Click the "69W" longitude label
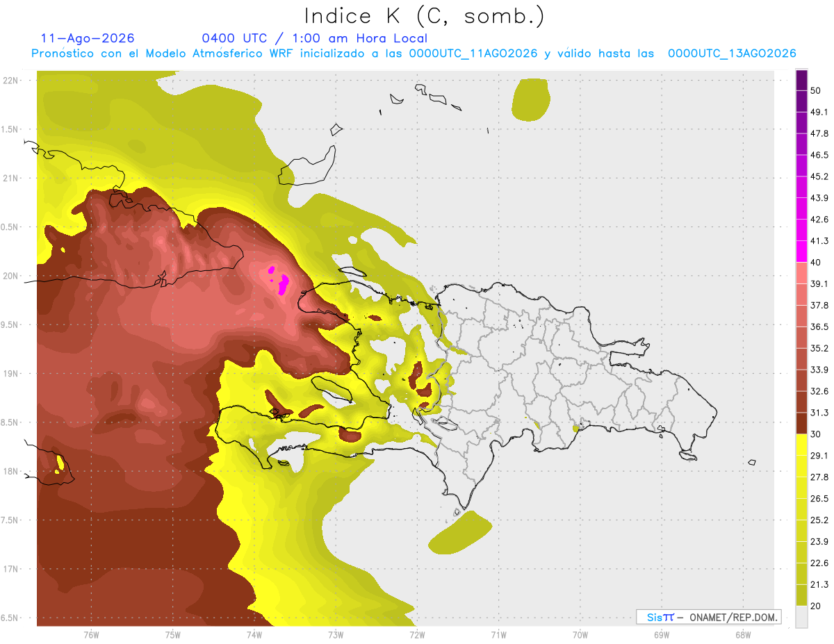 (662, 635)
